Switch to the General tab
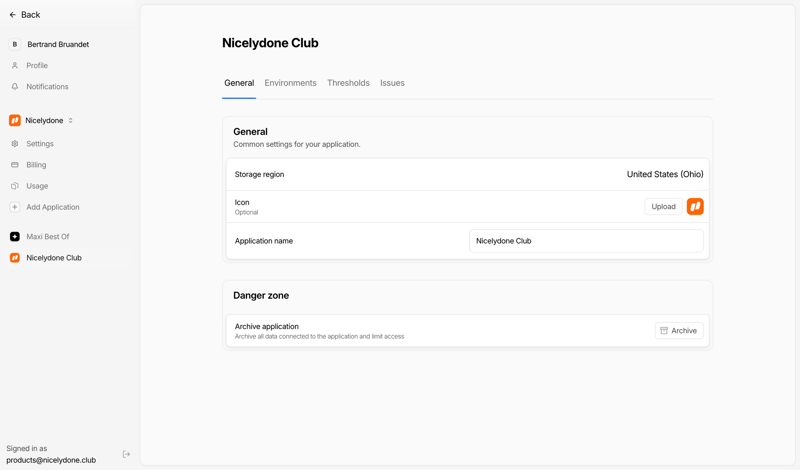Image resolution: width=800 pixels, height=470 pixels. [239, 83]
